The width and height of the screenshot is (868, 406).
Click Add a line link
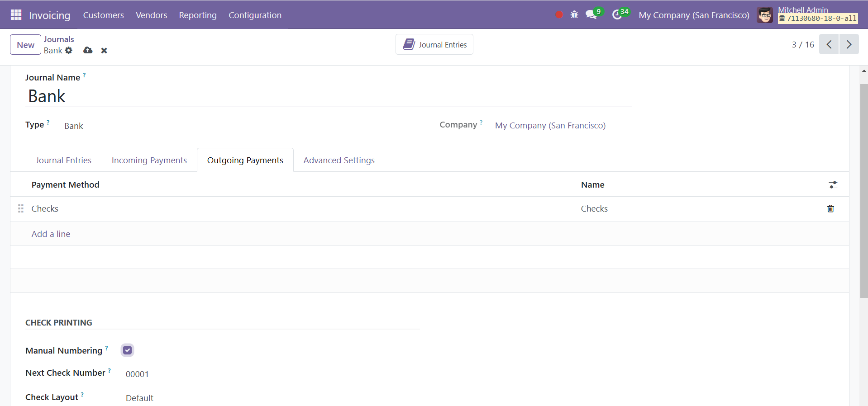51,234
